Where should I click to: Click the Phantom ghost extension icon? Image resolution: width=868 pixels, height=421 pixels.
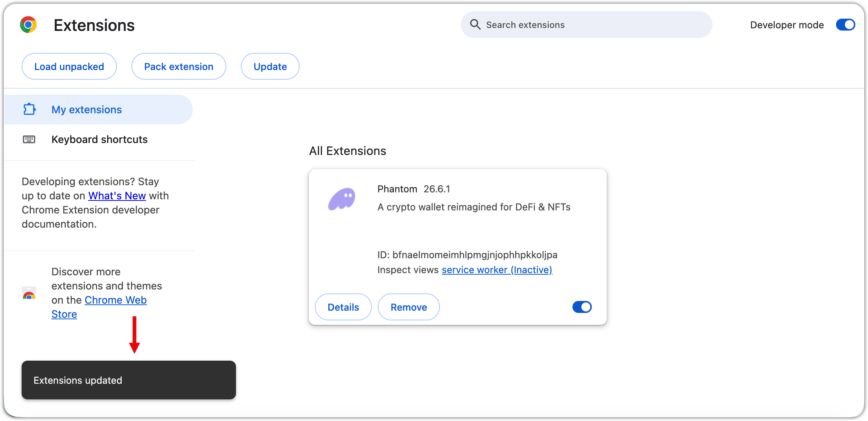pos(341,199)
